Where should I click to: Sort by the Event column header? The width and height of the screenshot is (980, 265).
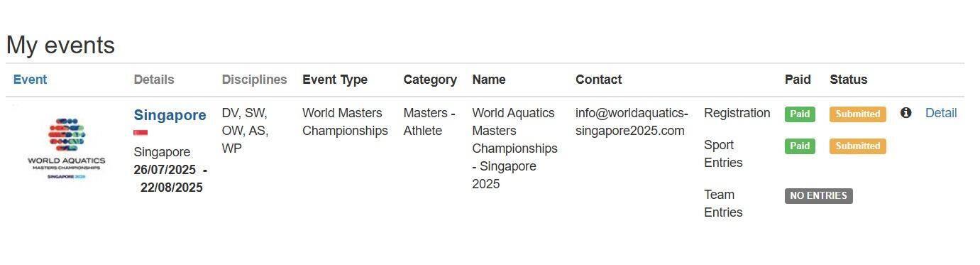pyautogui.click(x=30, y=80)
